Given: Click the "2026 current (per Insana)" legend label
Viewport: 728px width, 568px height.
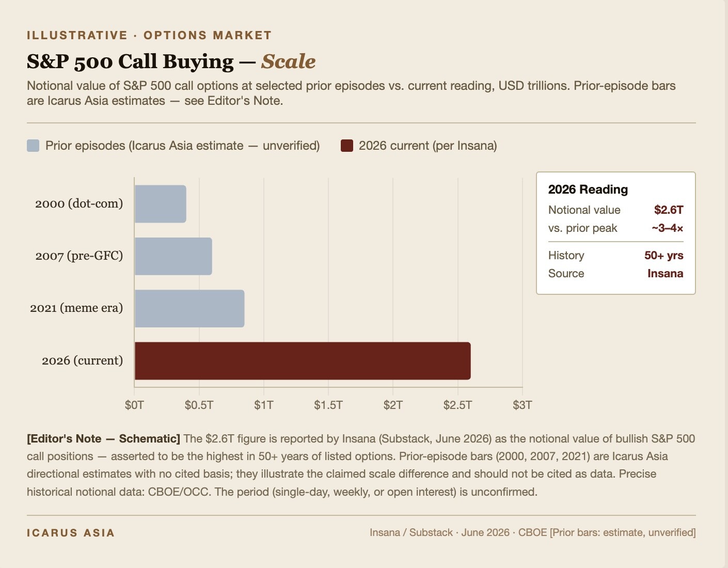Looking at the screenshot, I should coord(428,146).
